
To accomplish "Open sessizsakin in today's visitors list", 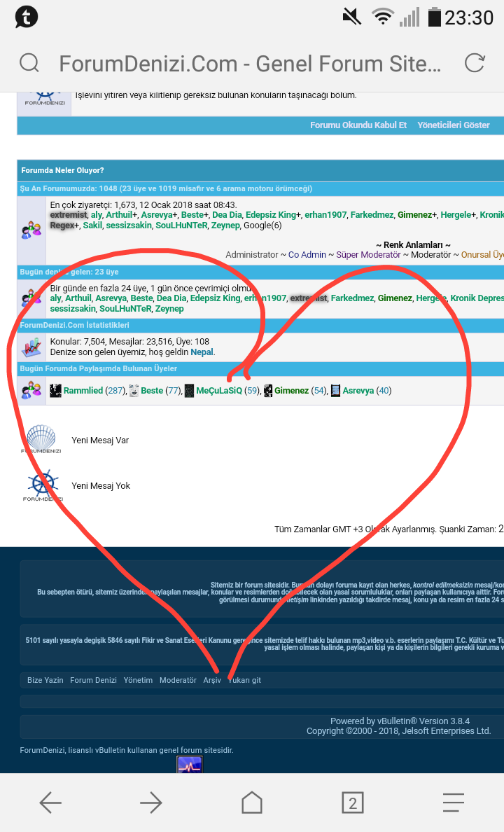I will click(73, 309).
